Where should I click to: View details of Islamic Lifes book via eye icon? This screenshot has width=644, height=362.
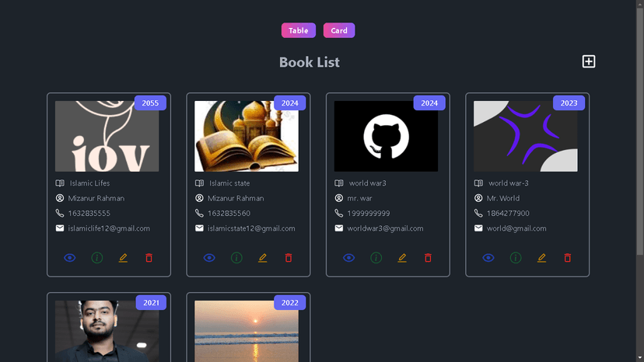[70, 258]
